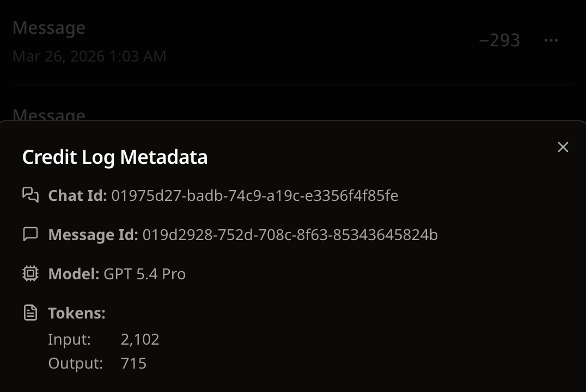Image resolution: width=586 pixels, height=392 pixels.
Task: Click the speech bubble icon beside Message Id
Action: pos(30,234)
